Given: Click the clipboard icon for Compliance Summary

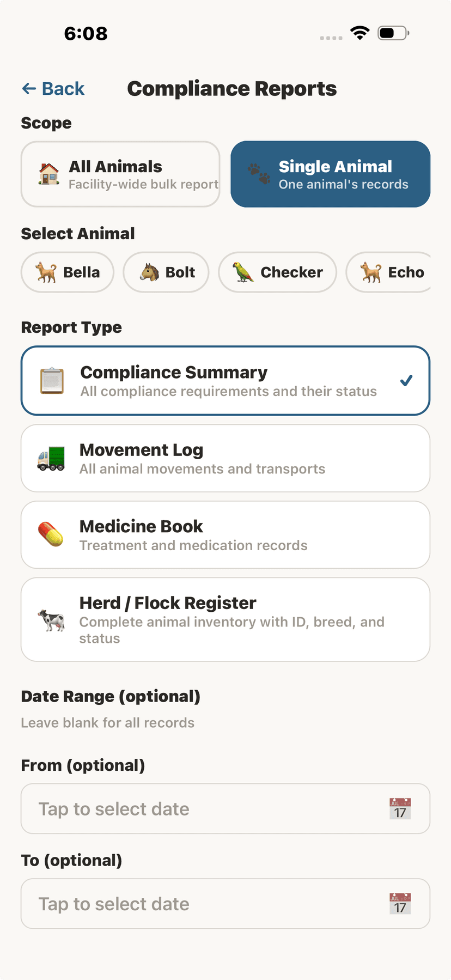Looking at the screenshot, I should tap(51, 380).
